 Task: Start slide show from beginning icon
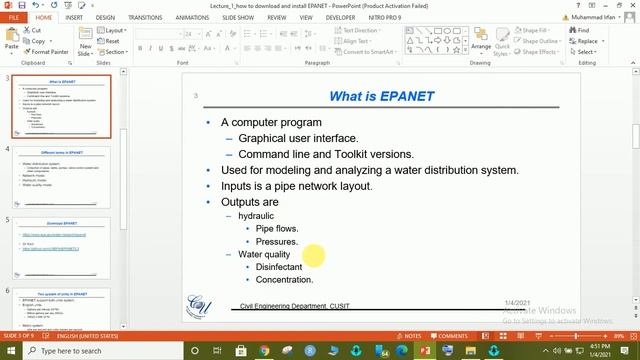pyautogui.click(x=68, y=5)
